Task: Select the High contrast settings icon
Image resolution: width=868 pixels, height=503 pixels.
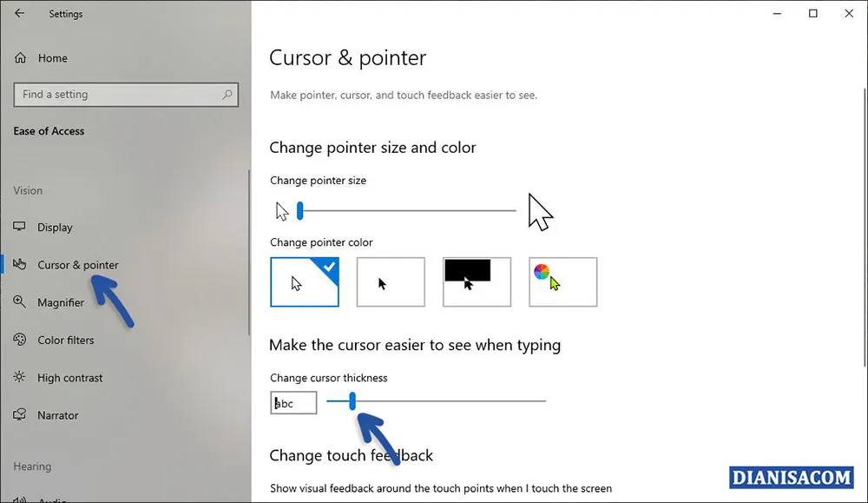Action: pos(19,377)
